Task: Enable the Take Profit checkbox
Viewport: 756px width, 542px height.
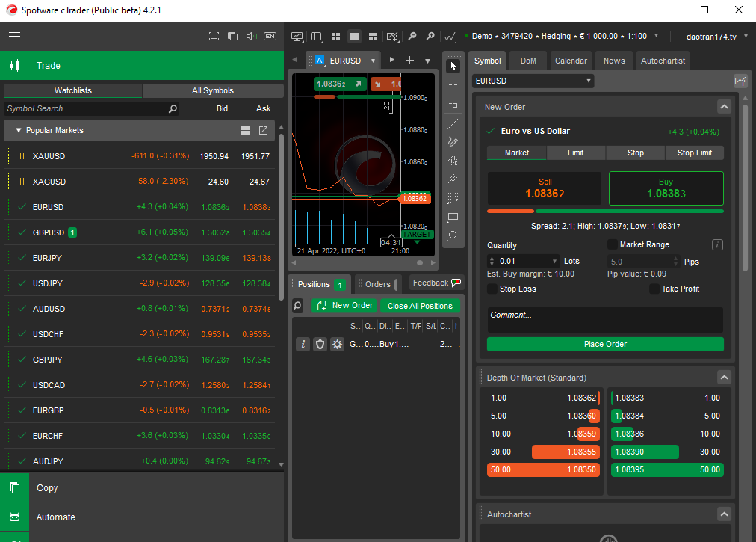Action: (x=654, y=289)
